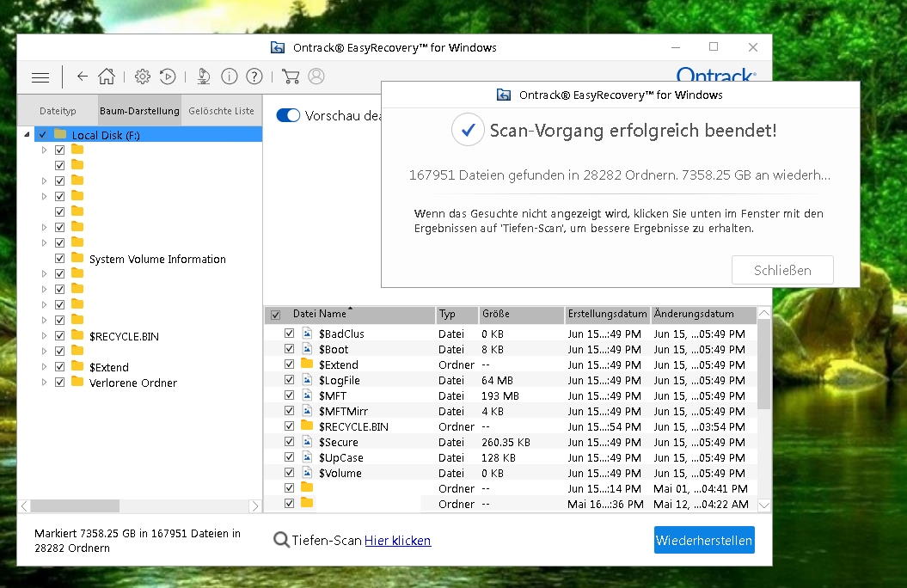The image size is (907, 588).
Task: Select the $Extend tree item label
Action: pyautogui.click(x=108, y=367)
